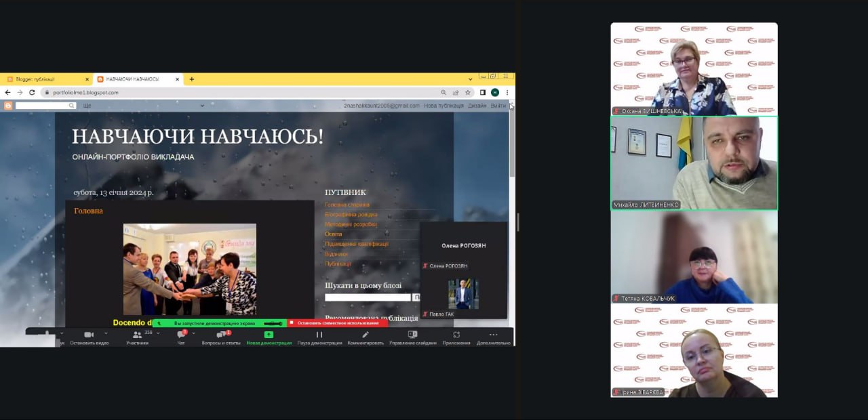
Task: Click the red stop sharing button
Action: pos(337,323)
